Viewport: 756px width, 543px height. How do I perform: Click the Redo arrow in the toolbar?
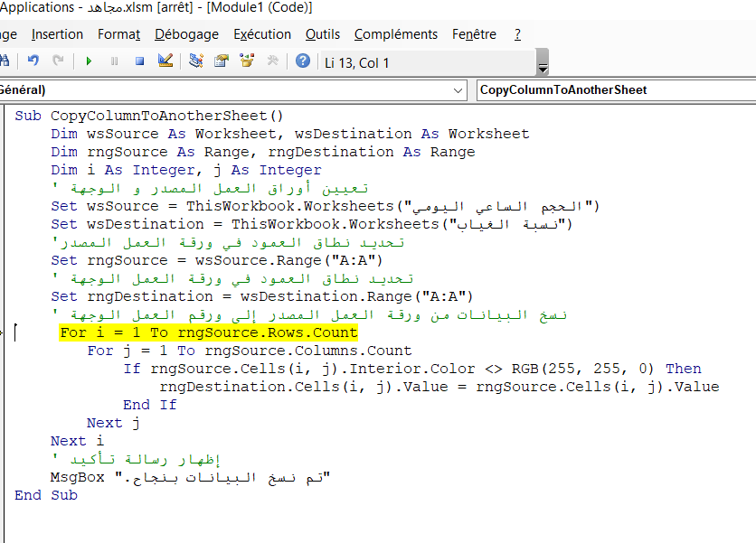(59, 61)
